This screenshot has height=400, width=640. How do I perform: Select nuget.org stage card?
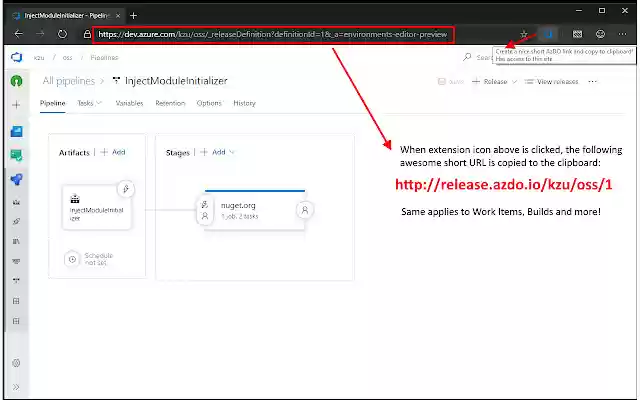coord(255,210)
